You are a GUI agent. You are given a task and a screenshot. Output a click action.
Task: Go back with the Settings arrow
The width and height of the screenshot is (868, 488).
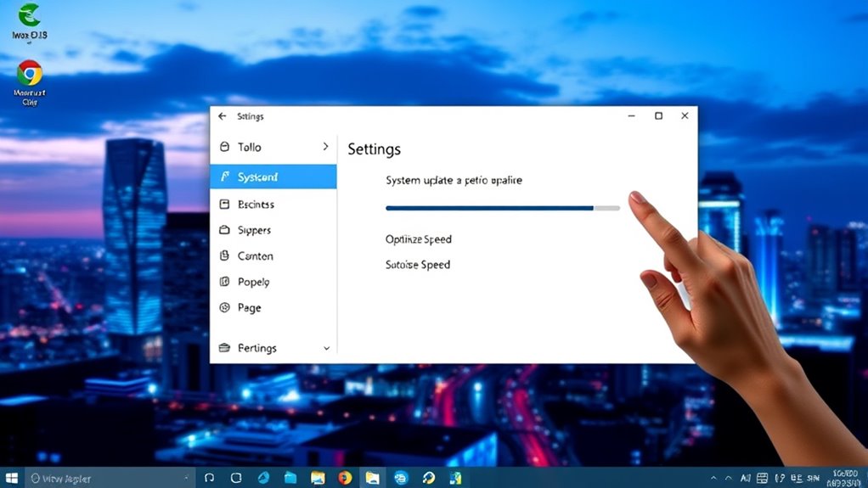tap(222, 116)
